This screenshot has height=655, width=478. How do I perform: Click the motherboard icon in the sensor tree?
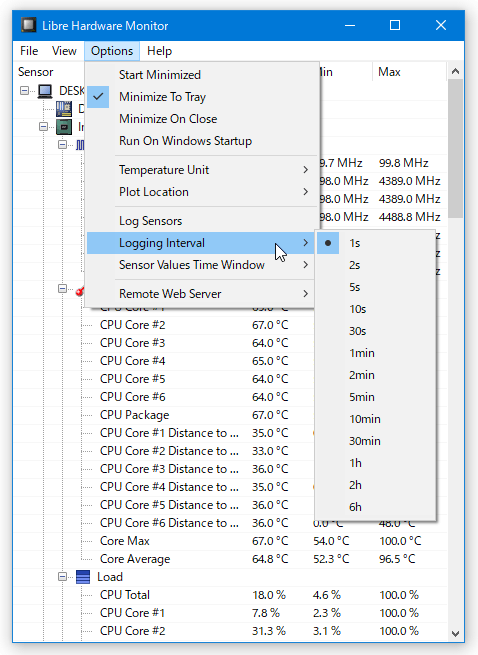click(64, 109)
